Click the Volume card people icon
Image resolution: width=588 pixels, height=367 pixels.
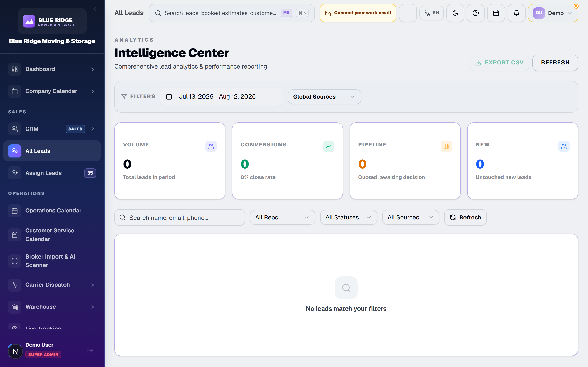(211, 146)
